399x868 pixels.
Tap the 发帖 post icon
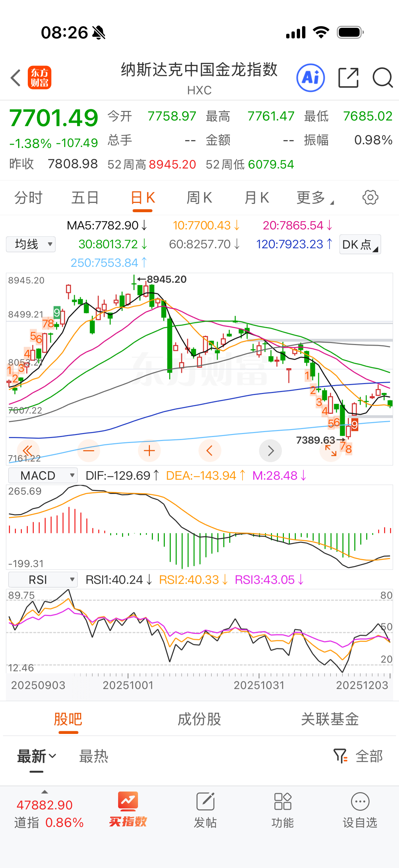coord(205,810)
